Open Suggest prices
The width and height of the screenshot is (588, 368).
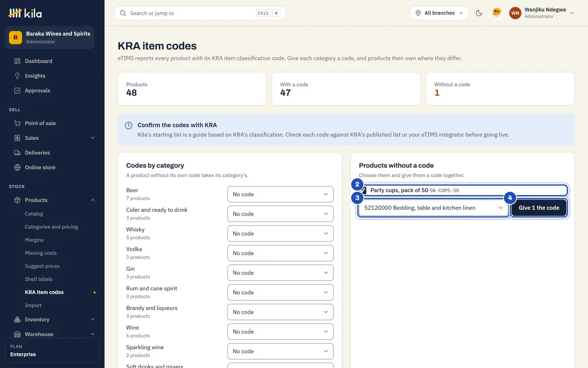pos(42,266)
